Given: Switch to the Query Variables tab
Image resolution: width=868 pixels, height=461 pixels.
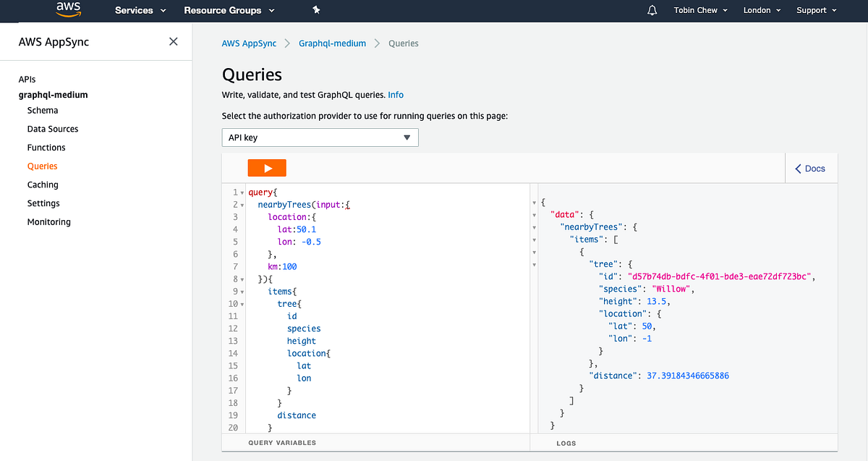Looking at the screenshot, I should click(x=282, y=442).
